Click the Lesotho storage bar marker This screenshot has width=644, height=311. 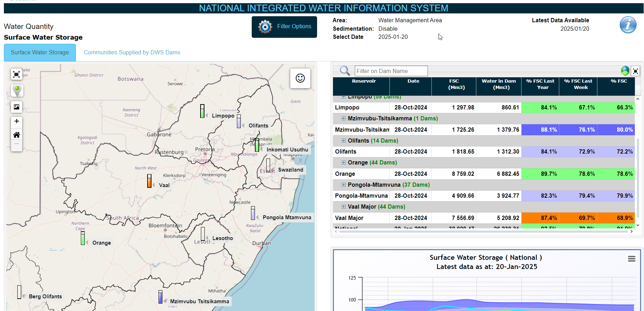pos(203,234)
